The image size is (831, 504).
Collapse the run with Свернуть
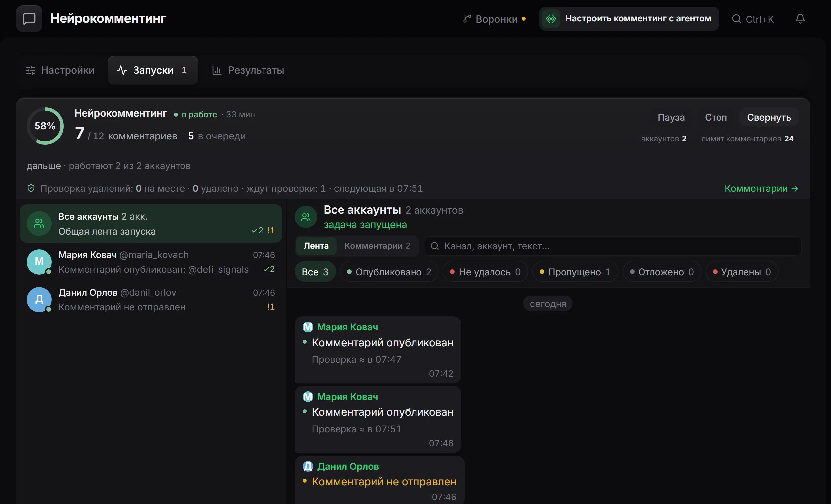coord(769,117)
